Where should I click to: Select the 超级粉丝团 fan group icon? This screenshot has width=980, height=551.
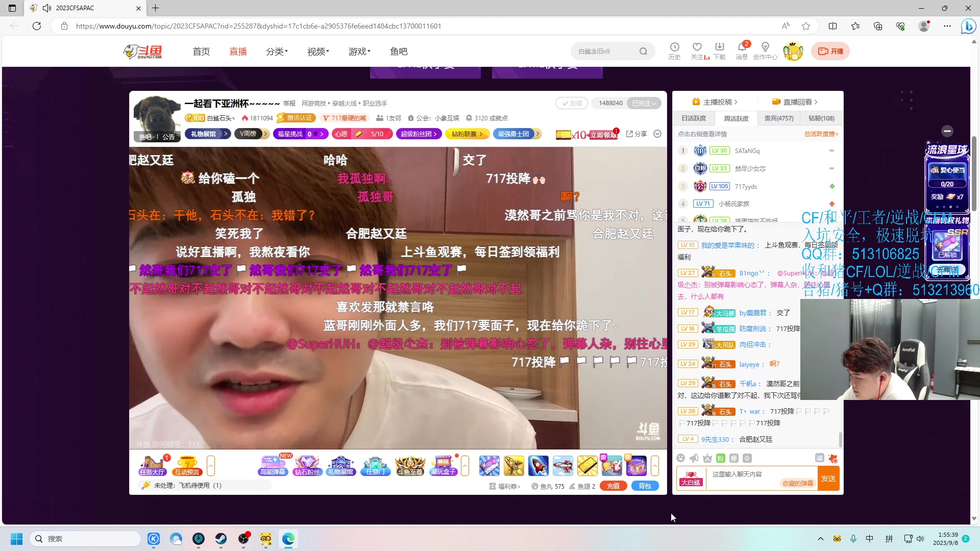pos(419,134)
